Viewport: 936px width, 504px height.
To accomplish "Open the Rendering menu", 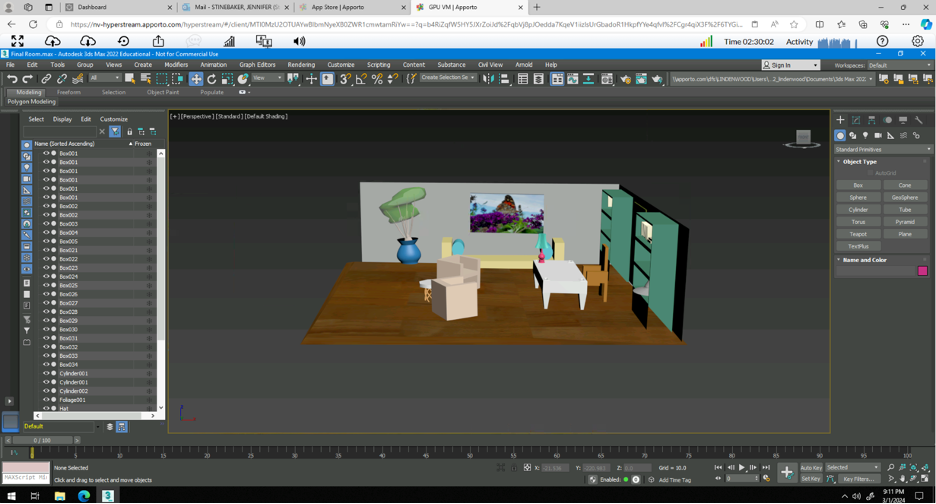I will coord(301,65).
